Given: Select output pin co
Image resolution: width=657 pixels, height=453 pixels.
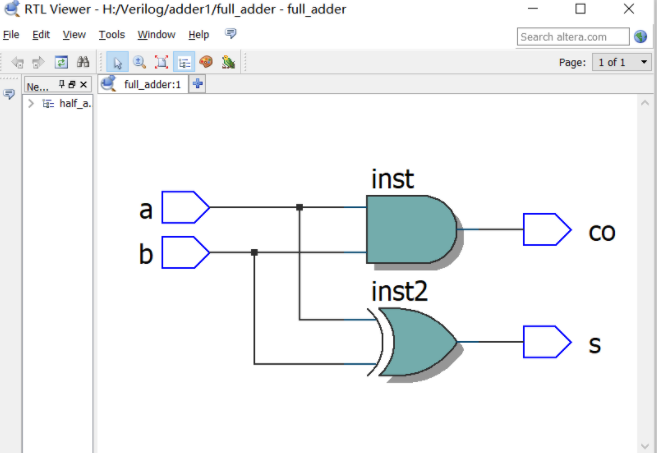Looking at the screenshot, I should coord(547,229).
